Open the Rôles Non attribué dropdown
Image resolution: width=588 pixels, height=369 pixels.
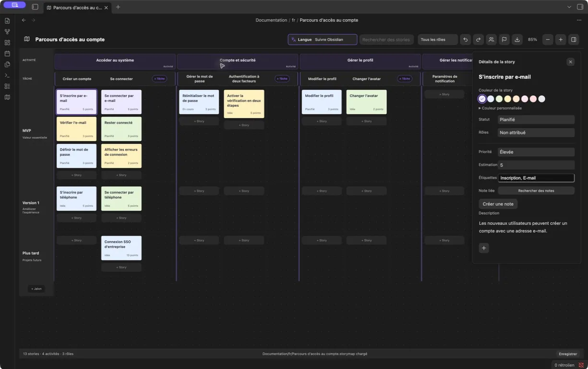point(536,133)
